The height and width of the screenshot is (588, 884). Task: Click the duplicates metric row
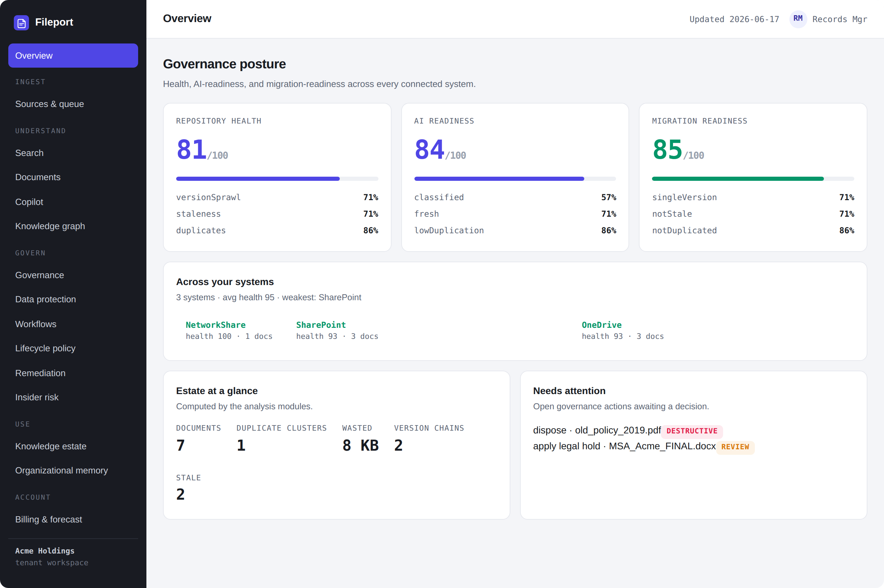277,230
